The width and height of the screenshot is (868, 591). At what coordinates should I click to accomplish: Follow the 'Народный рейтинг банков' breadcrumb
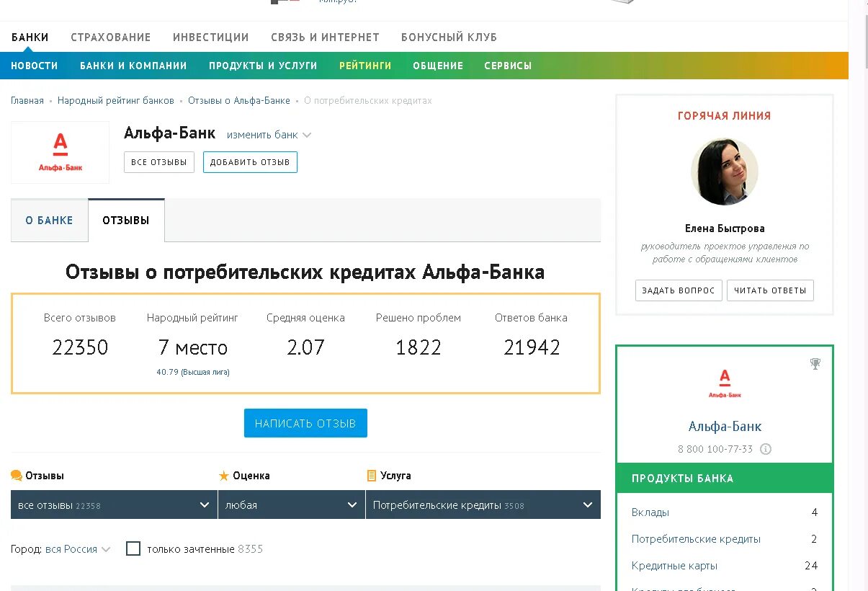click(x=116, y=101)
